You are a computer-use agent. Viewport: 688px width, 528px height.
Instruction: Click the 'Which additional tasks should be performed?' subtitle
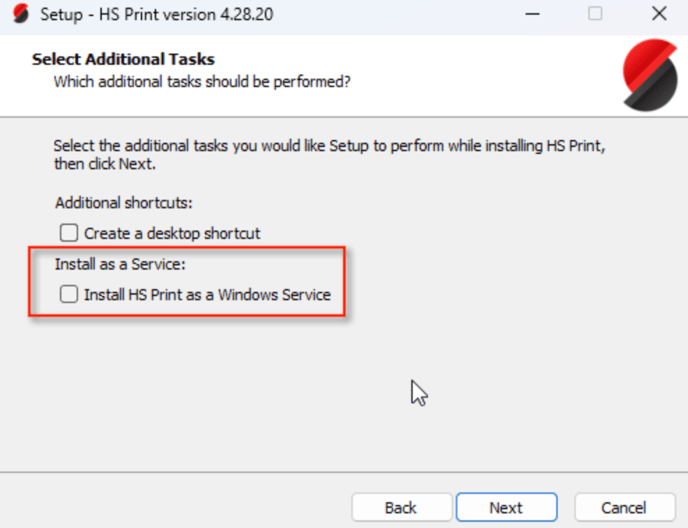tap(202, 82)
